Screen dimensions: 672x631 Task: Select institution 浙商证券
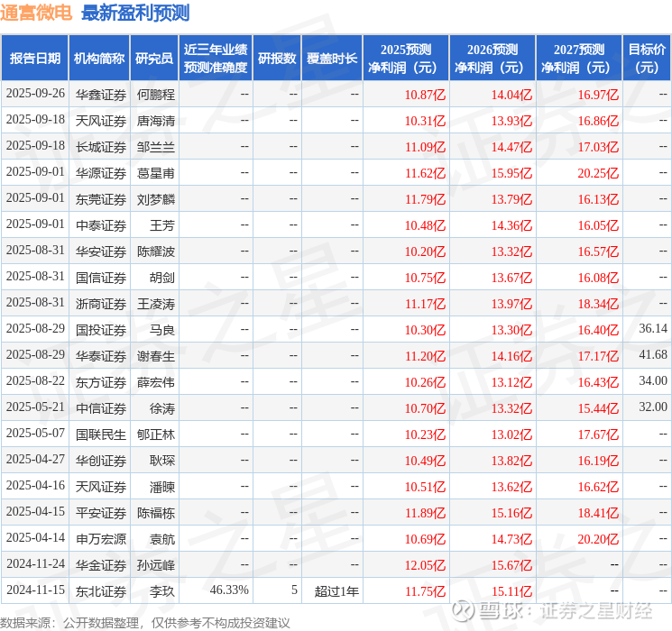click(x=101, y=304)
